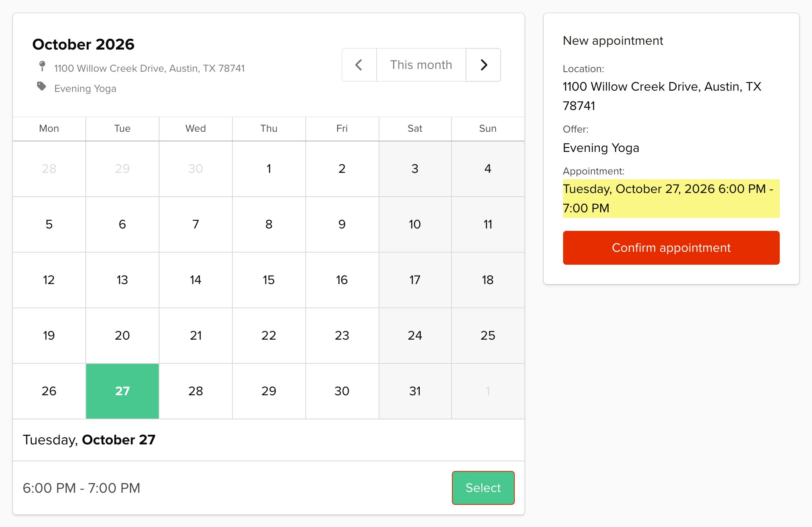Screen dimensions: 812x527
Task: Select Saturday October 3
Action: [x=415, y=169]
